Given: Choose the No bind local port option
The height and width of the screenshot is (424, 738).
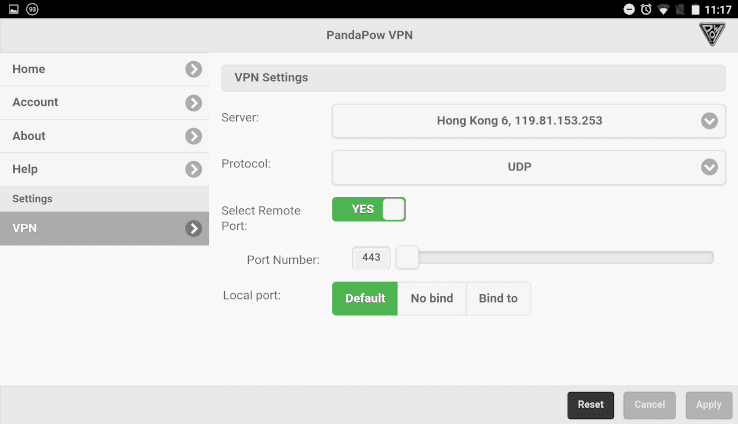Looking at the screenshot, I should (432, 298).
